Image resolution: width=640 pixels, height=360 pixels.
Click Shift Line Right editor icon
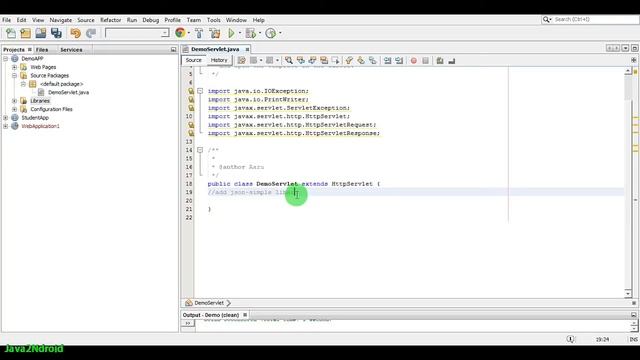point(399,60)
